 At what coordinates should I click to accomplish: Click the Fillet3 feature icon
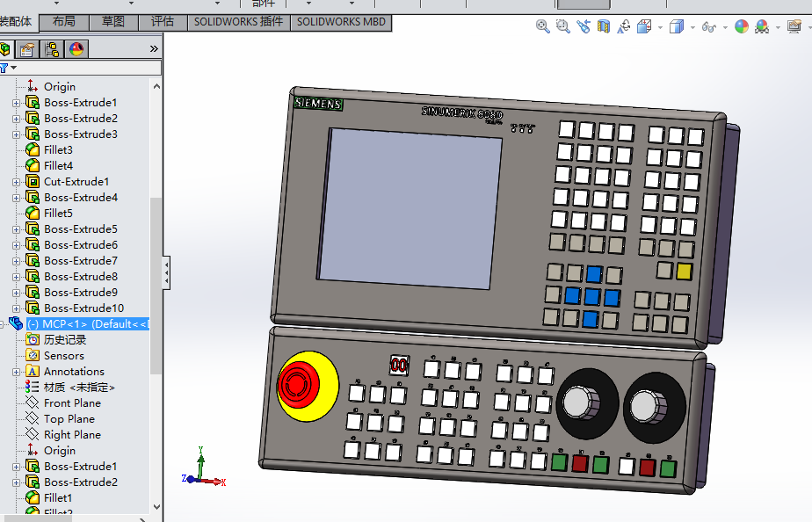(33, 149)
